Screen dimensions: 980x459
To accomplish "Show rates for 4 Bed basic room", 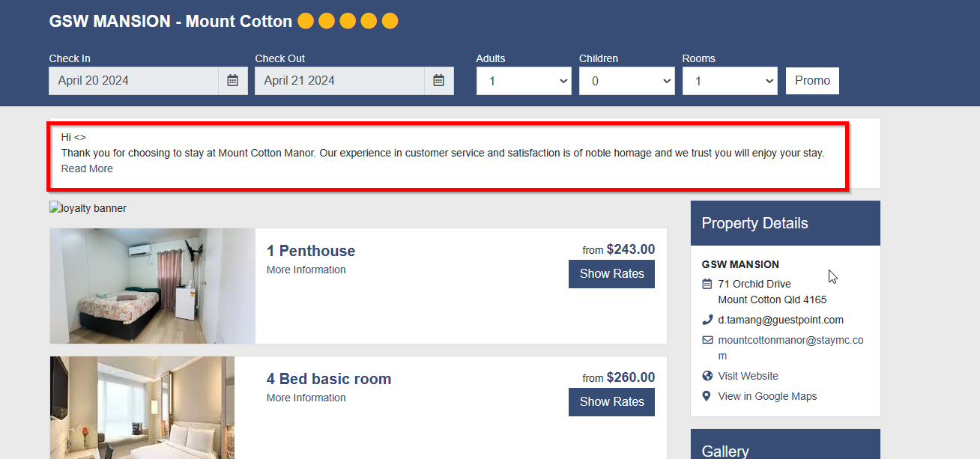I will [x=611, y=402].
